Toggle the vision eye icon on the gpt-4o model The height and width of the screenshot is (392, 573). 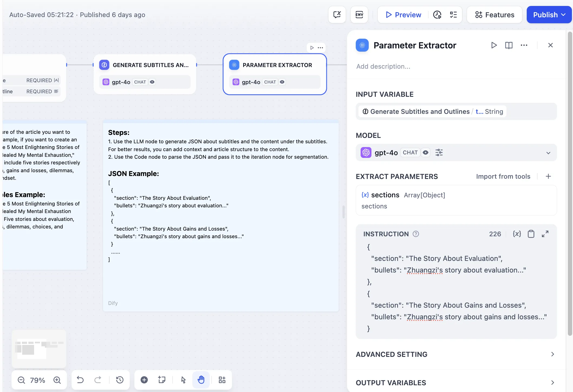coord(425,152)
